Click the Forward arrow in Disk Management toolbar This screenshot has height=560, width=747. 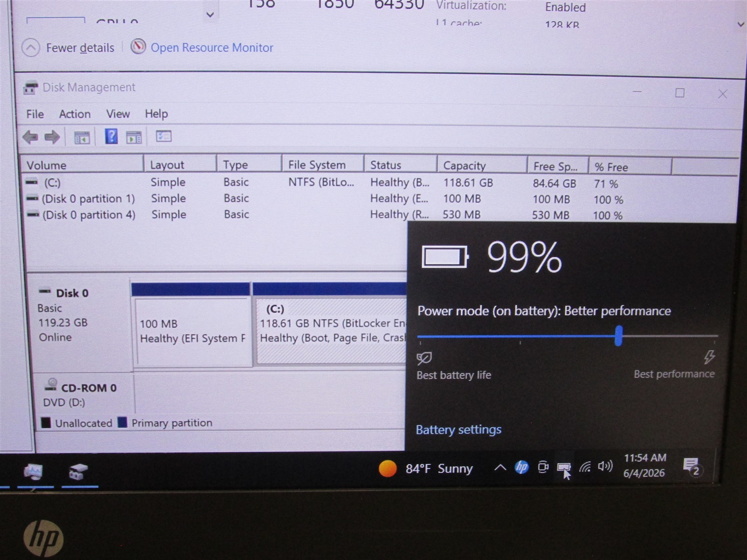(x=52, y=137)
